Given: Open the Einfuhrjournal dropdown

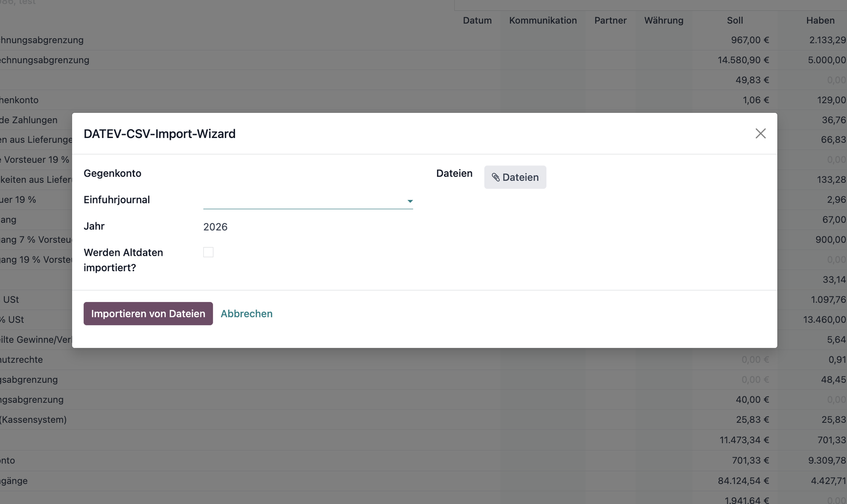Looking at the screenshot, I should coord(308,201).
